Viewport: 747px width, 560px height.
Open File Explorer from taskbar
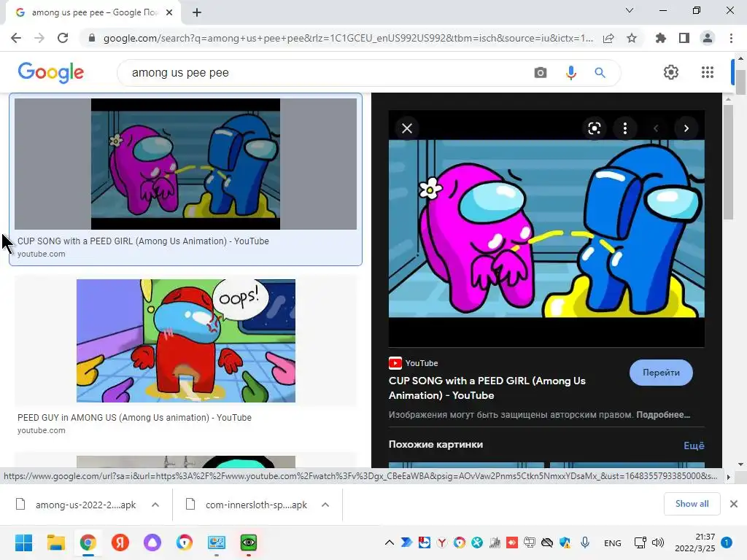(55, 542)
